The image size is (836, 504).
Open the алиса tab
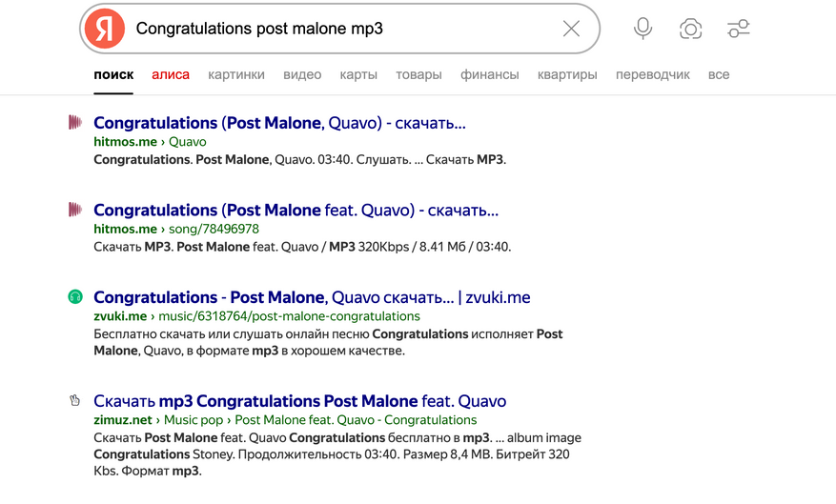pyautogui.click(x=171, y=74)
